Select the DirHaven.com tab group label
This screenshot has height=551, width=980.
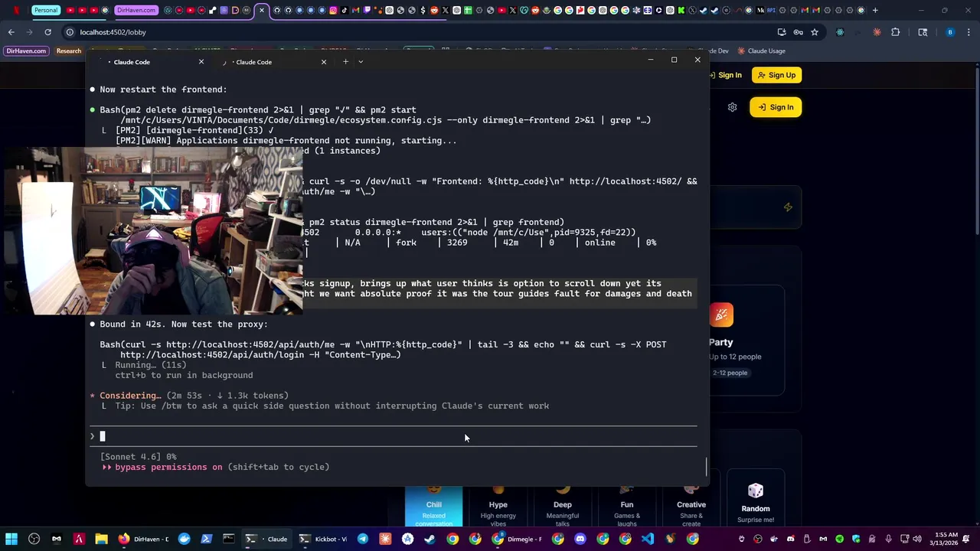pos(136,10)
